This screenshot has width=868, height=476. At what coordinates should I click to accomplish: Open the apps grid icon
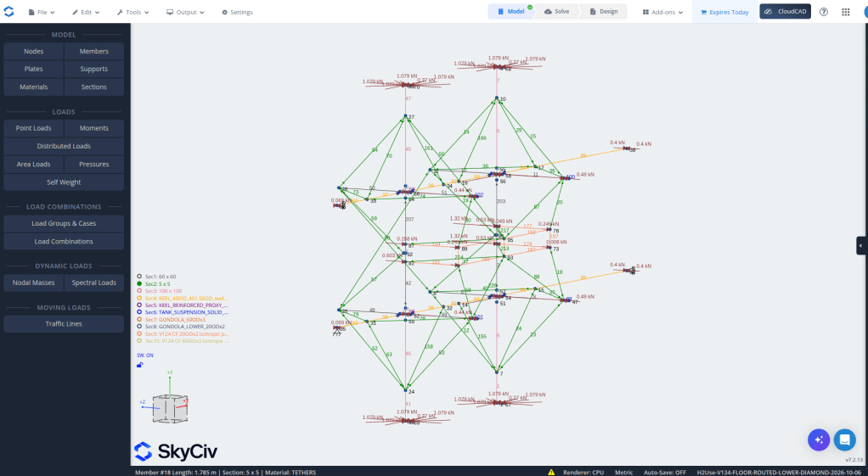pyautogui.click(x=845, y=12)
